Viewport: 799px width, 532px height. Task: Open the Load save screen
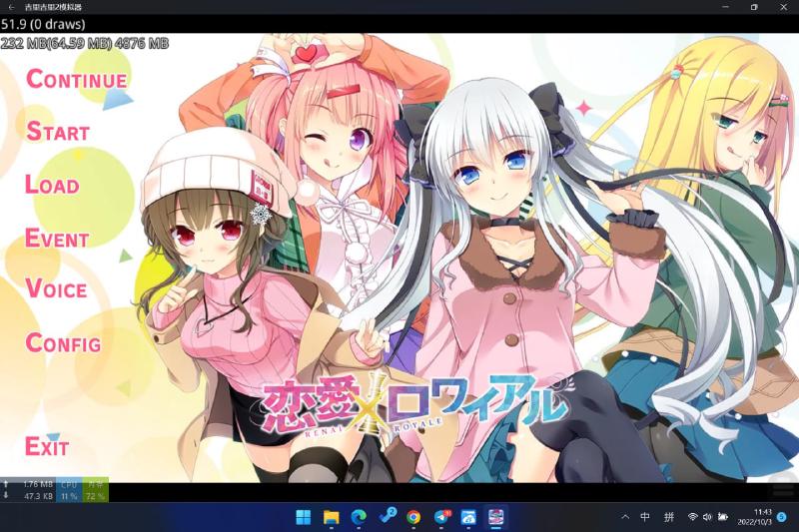pyautogui.click(x=52, y=185)
